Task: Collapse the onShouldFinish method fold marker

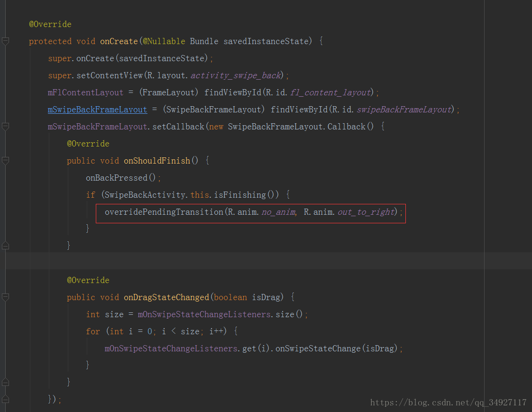Action: pos(5,161)
